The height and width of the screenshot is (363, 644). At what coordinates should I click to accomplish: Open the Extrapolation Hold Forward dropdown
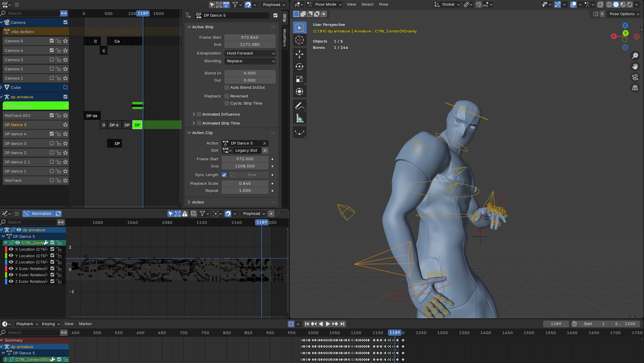click(250, 53)
